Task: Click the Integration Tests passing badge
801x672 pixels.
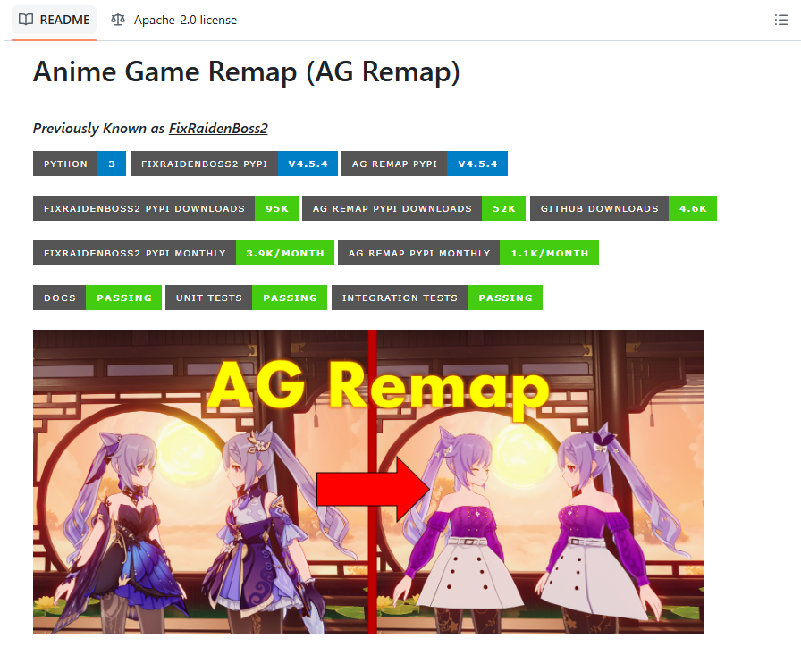Action: (x=437, y=298)
